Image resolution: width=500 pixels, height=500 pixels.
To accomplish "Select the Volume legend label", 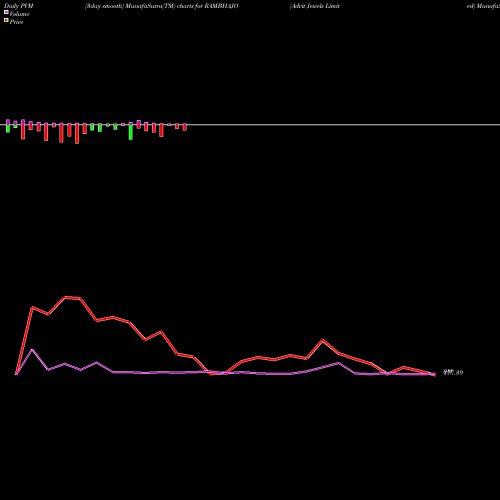I will click(x=19, y=14).
